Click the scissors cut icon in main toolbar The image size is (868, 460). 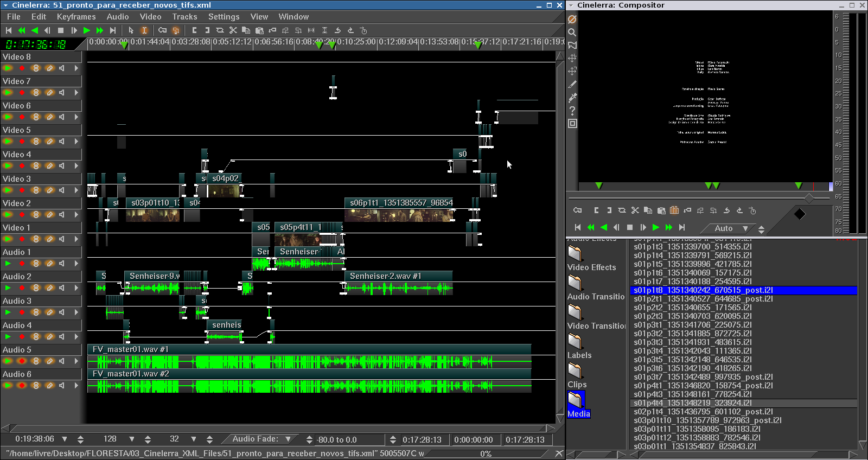coord(233,30)
